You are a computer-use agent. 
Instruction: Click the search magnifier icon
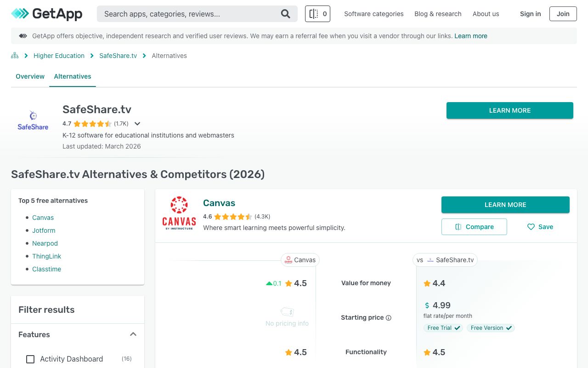(x=285, y=14)
